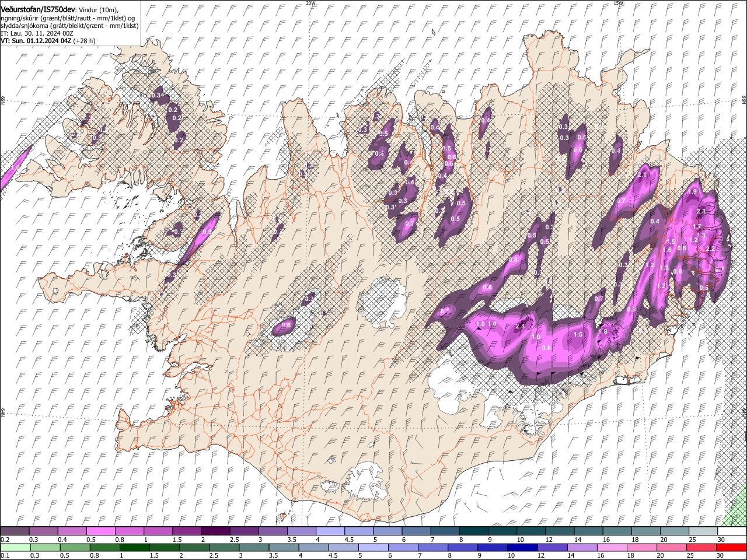Click the bright pink 0.5–0.8 snow scale swatch
Viewport: 747px width, 560px height.
click(x=102, y=531)
